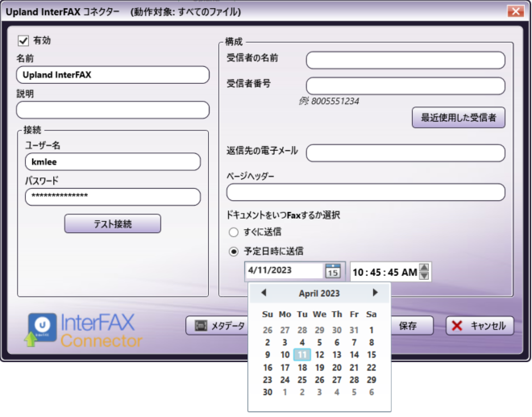Focus the empty 説明 field
Viewport: 532px width, 417px height.
113,110
